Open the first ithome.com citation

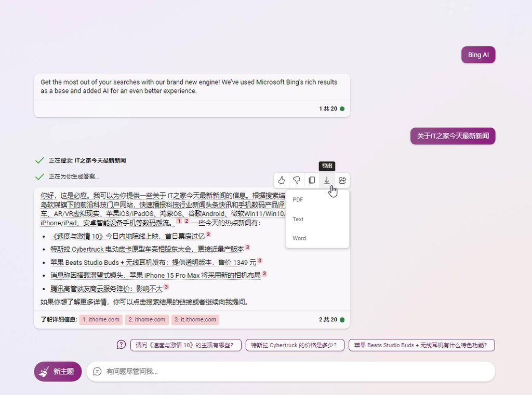coord(100,319)
